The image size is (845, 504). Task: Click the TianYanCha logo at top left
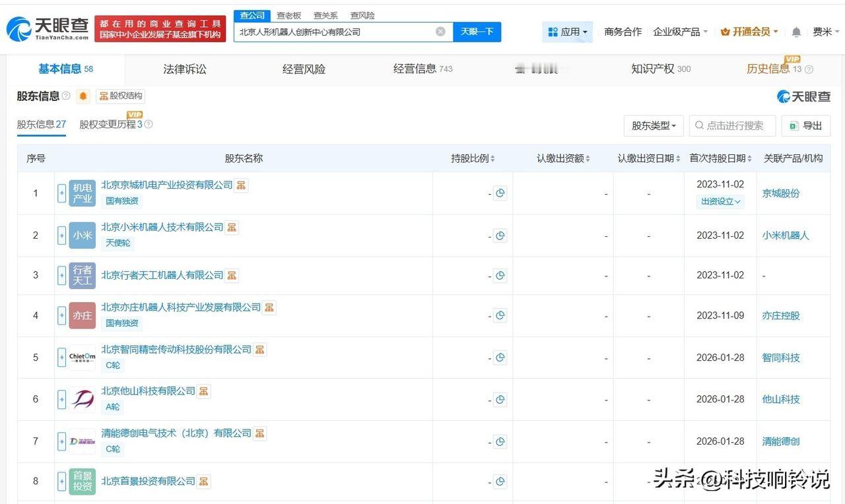(x=48, y=28)
